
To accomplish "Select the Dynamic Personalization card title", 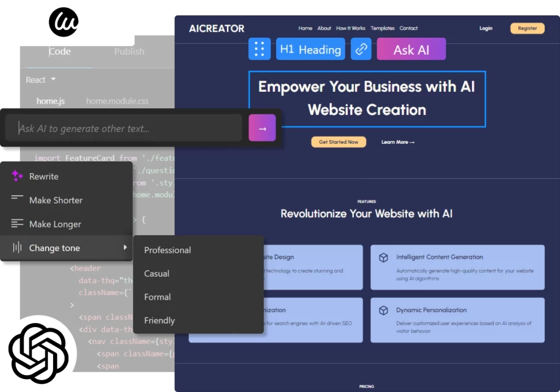I will [431, 310].
